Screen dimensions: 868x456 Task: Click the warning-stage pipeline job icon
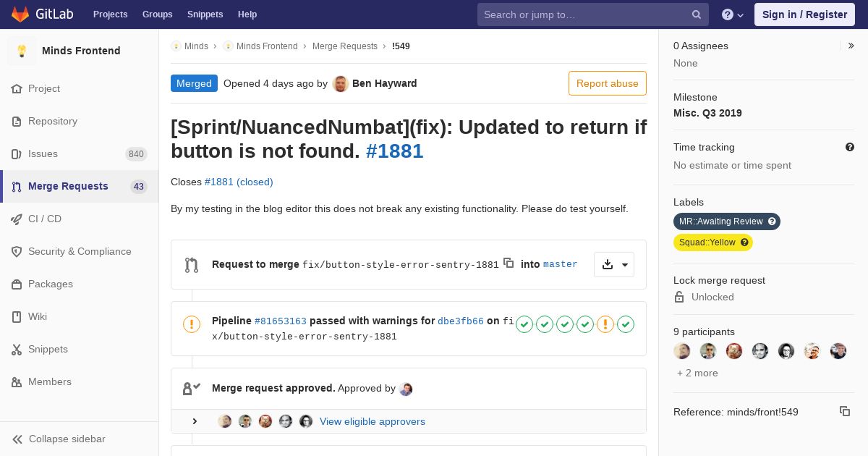click(x=605, y=324)
